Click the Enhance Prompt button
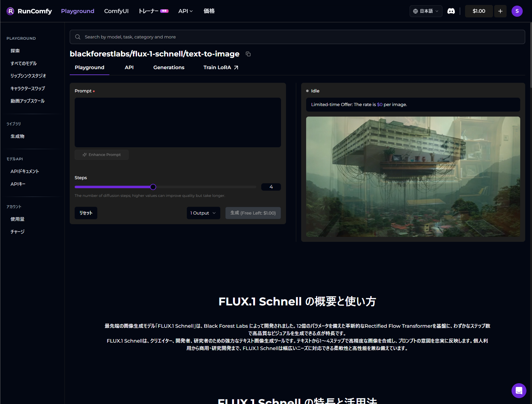This screenshot has height=404, width=532. pos(102,155)
